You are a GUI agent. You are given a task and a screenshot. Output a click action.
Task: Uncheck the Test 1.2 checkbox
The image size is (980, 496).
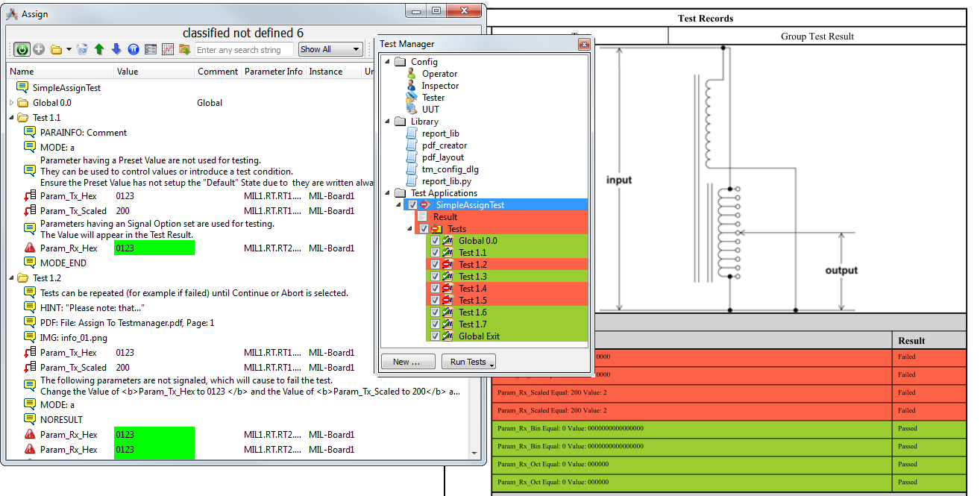point(435,264)
